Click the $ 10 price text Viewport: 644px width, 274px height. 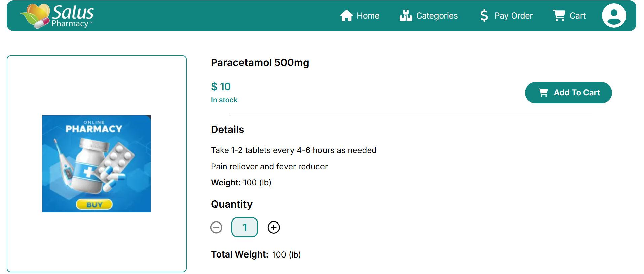pyautogui.click(x=221, y=87)
